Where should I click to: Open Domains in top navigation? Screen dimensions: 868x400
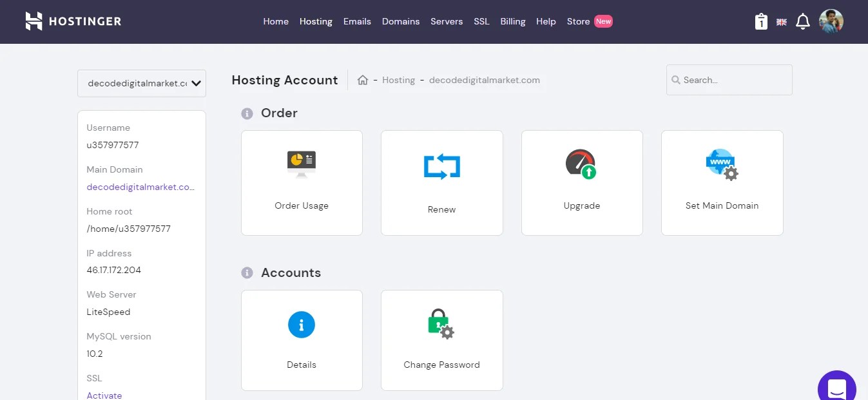(401, 21)
